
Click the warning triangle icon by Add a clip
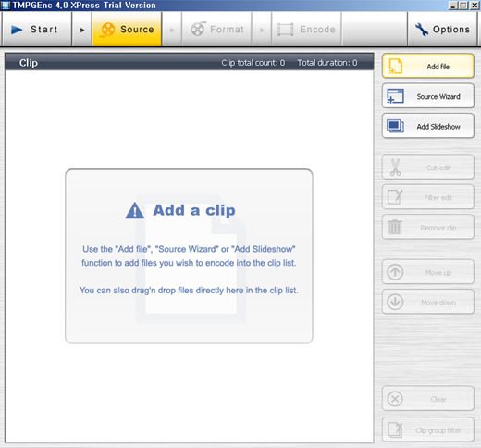(x=135, y=210)
